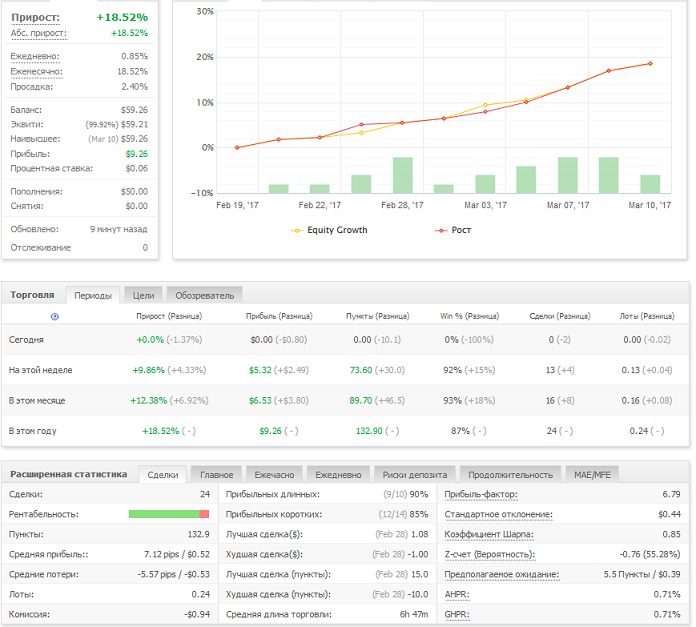Image resolution: width=696 pixels, height=627 pixels.
Task: Click the Абс. прирост label
Action: point(39,33)
